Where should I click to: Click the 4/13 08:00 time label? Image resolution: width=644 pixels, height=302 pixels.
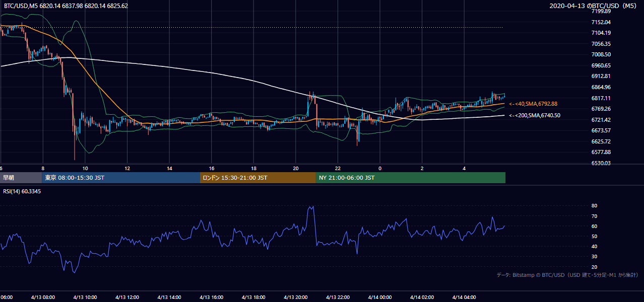(x=42, y=297)
